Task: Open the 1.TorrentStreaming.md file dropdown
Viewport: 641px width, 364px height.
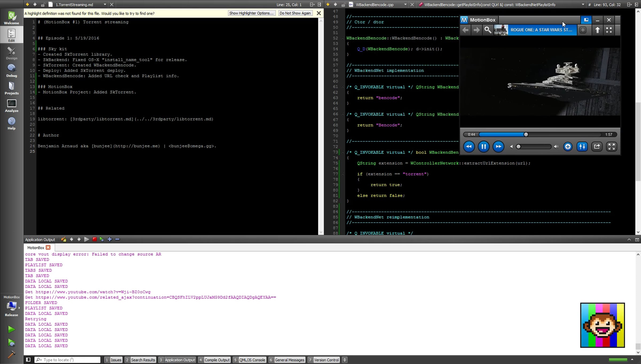Action: coord(105,5)
